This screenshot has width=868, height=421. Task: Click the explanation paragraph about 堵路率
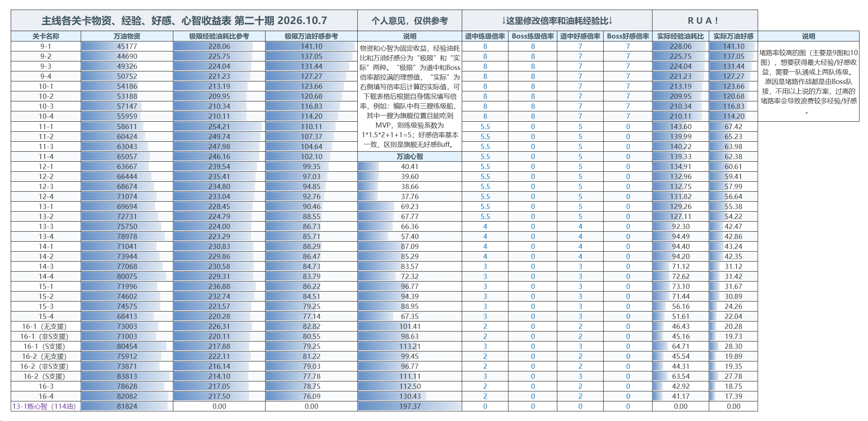(808, 81)
